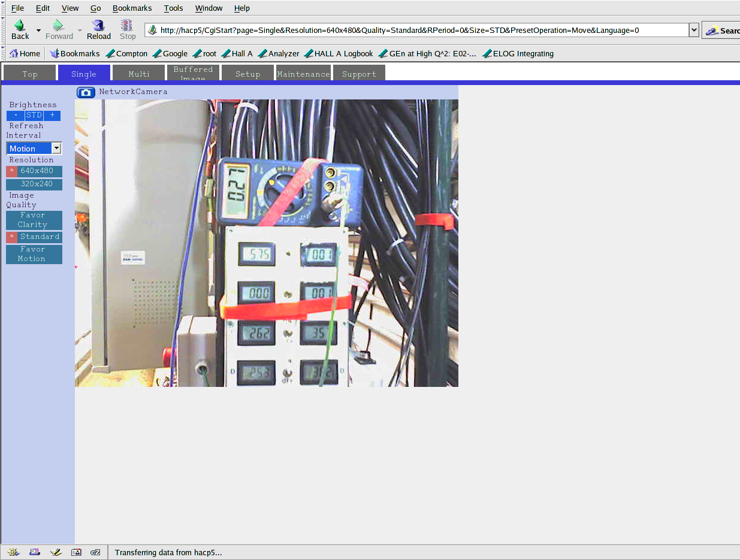Open the Buffered Image tab
740x560 pixels.
[x=193, y=73]
